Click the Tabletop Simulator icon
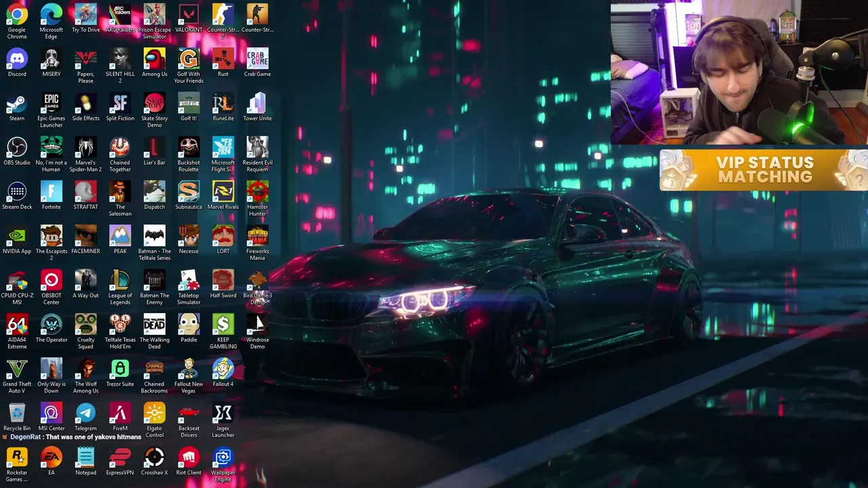This screenshot has height=488, width=868. pos(189,286)
